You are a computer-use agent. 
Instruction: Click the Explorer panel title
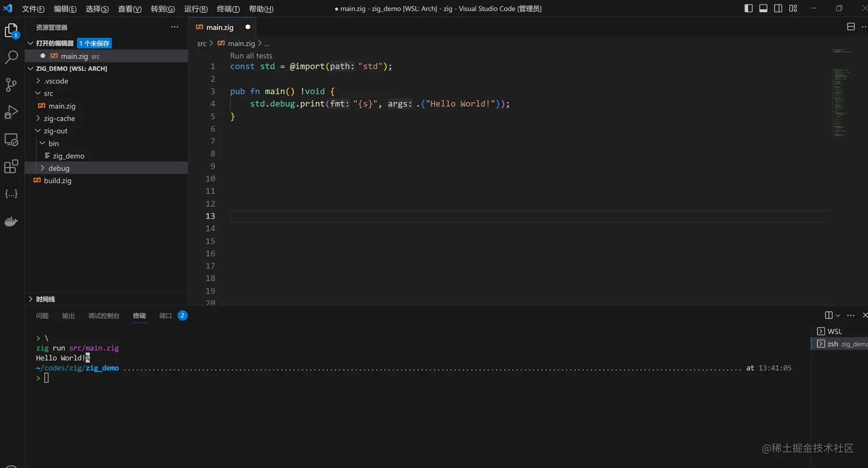tap(52, 28)
